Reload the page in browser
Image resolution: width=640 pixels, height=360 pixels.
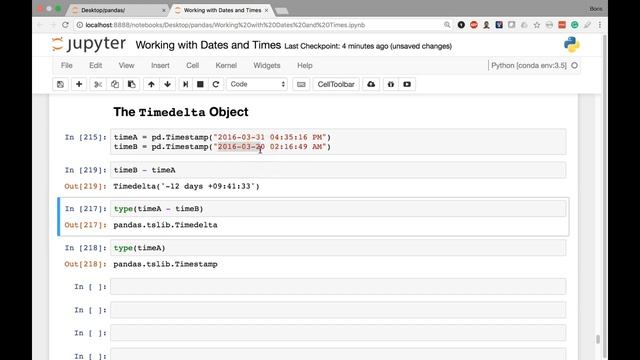[65, 25]
